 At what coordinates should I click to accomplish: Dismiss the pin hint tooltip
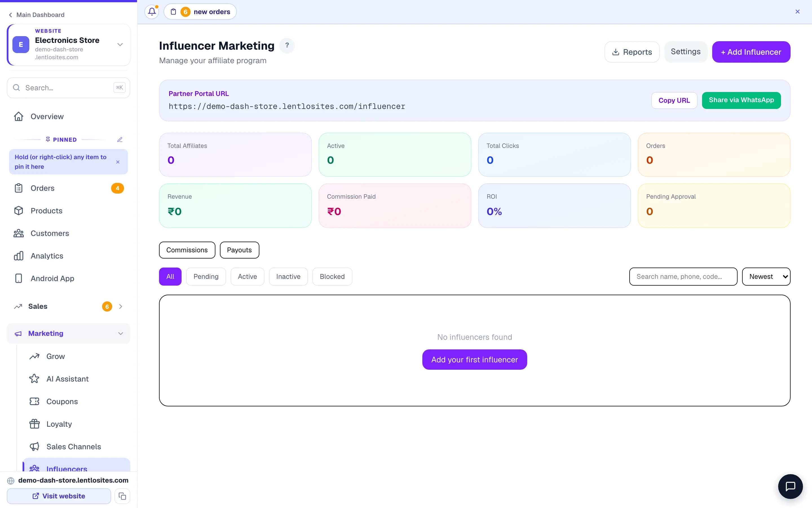click(x=118, y=162)
